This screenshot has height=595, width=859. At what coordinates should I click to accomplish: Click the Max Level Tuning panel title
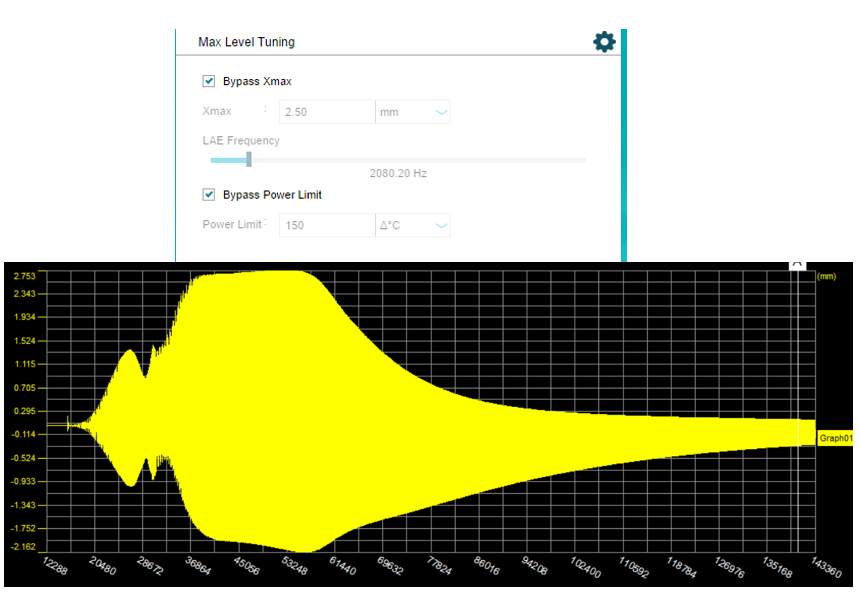[x=247, y=42]
